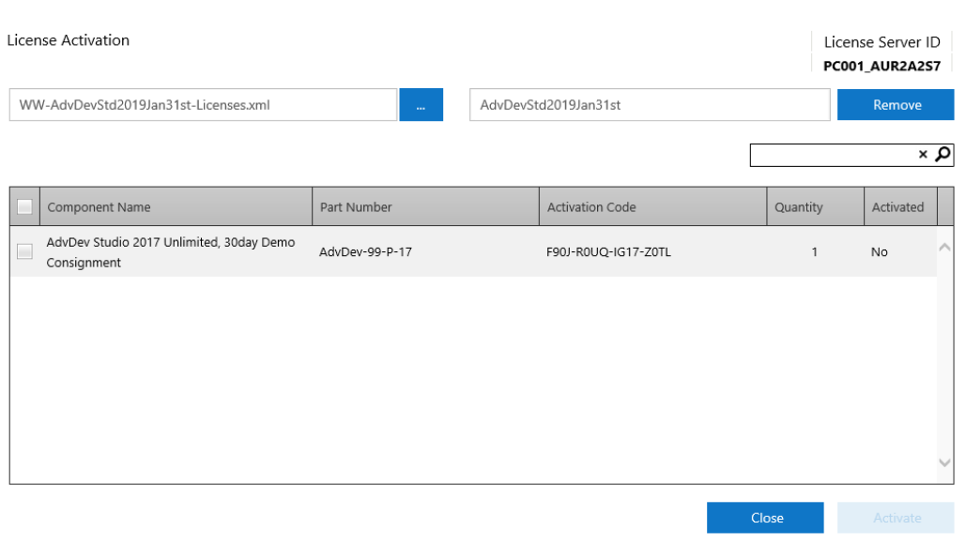The width and height of the screenshot is (966, 560).
Task: Click the License Server ID value PC001_AUR2A2S7
Action: [x=882, y=66]
